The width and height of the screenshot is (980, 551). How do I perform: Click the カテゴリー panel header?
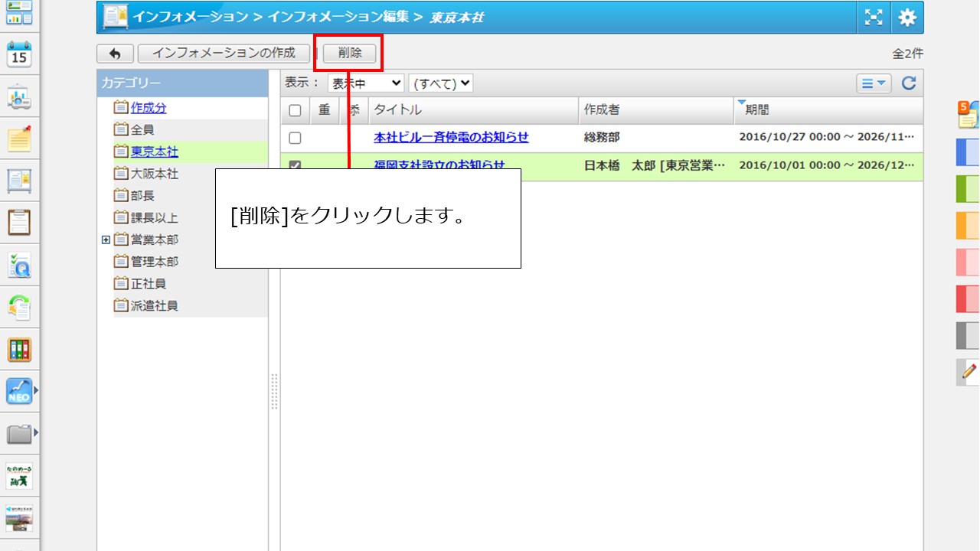point(182,83)
